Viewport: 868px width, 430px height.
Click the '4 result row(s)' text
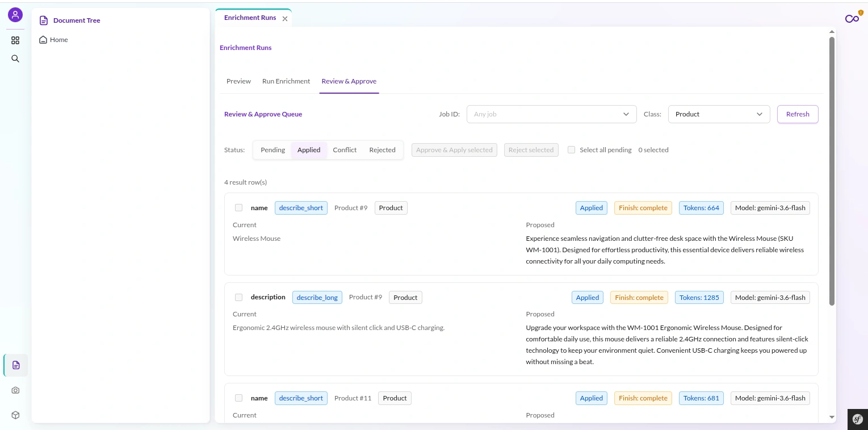pos(245,182)
